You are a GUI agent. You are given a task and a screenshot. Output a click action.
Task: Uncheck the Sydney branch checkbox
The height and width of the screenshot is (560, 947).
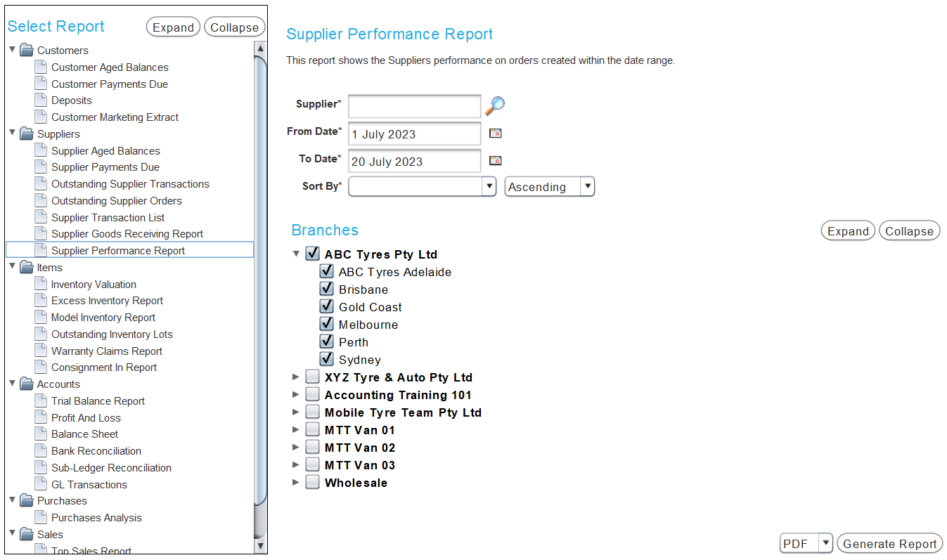click(326, 360)
